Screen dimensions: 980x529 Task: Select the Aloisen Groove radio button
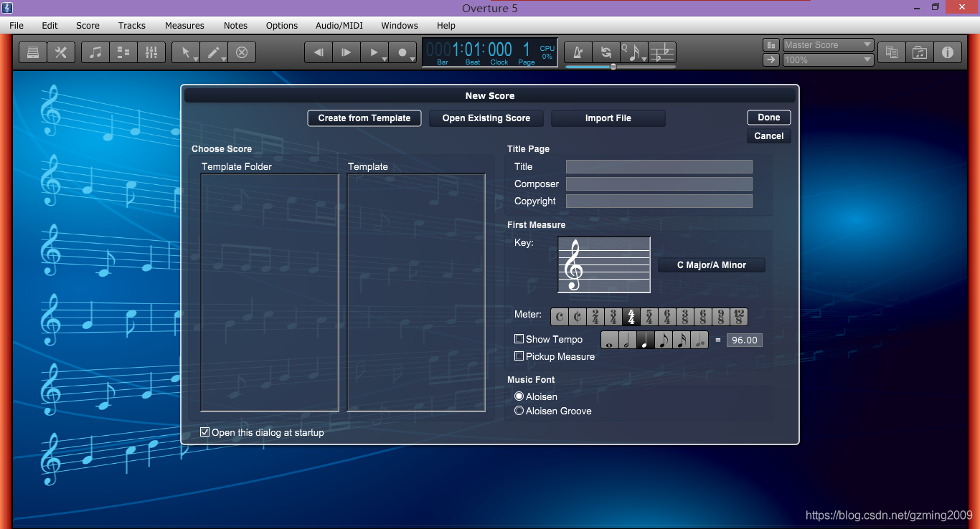(519, 411)
